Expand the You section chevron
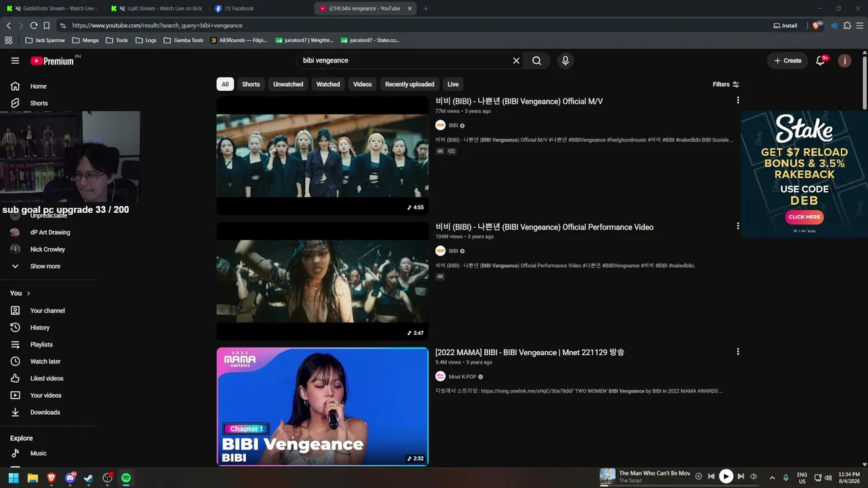868x488 pixels. click(28, 293)
